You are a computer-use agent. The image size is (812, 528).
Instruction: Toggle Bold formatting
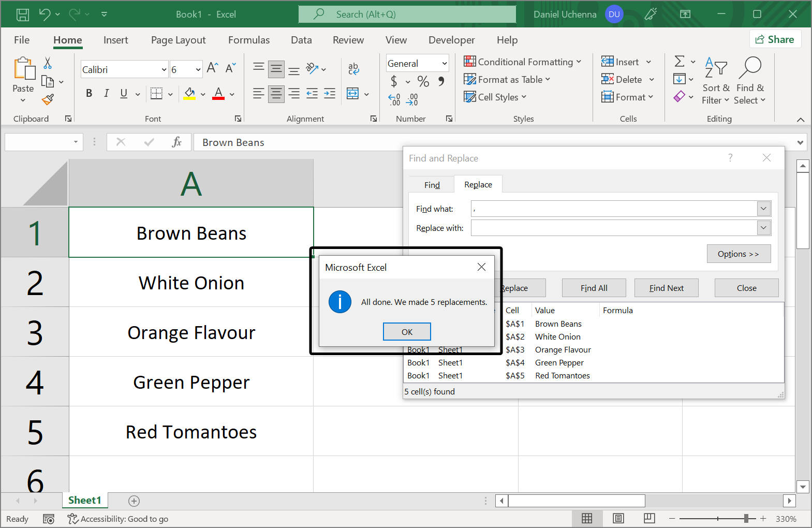pos(89,93)
